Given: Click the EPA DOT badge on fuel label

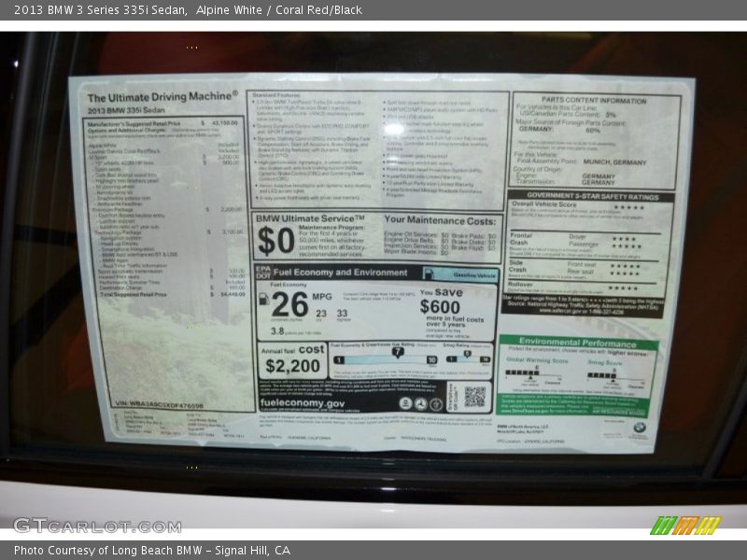Looking at the screenshot, I should pos(263,272).
